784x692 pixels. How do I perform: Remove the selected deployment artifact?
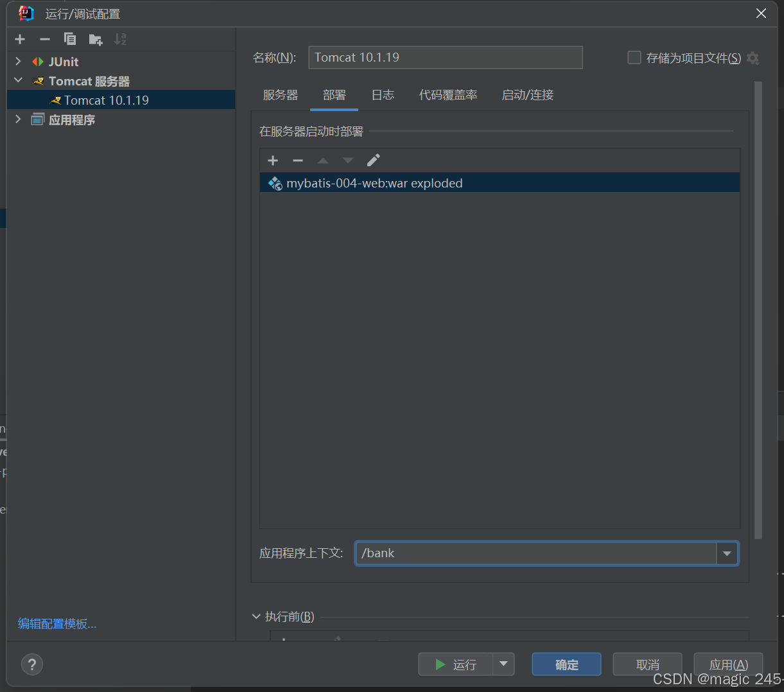pyautogui.click(x=297, y=160)
